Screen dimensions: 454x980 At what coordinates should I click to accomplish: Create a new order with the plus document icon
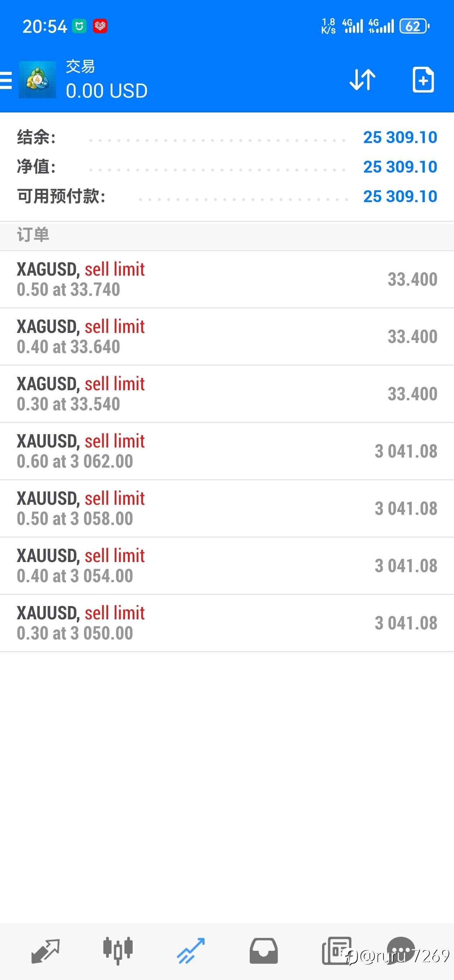pyautogui.click(x=423, y=80)
